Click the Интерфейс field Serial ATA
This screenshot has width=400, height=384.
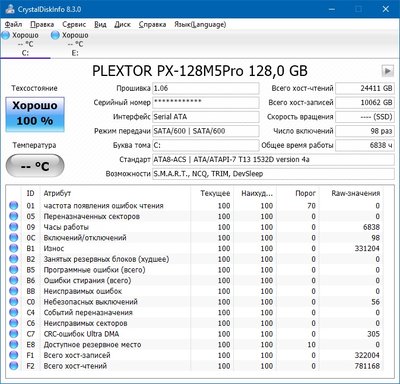click(x=206, y=117)
